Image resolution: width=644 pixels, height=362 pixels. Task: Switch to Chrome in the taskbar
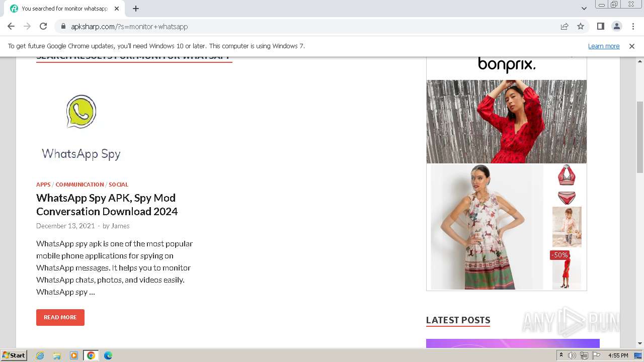[91, 355]
